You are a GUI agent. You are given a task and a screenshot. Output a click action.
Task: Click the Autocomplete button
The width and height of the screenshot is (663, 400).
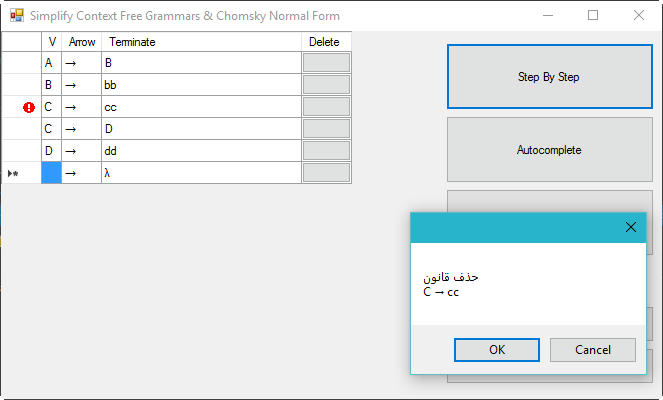click(x=550, y=150)
